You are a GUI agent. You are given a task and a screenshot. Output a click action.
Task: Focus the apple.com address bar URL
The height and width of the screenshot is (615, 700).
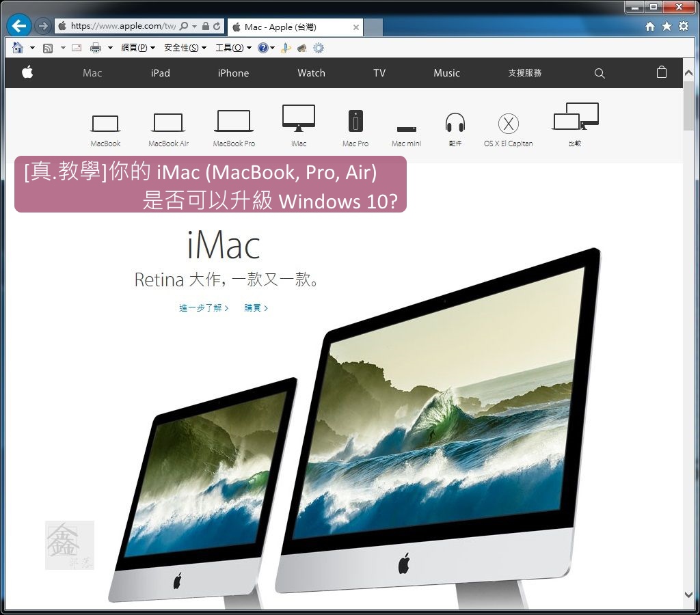coord(123,26)
